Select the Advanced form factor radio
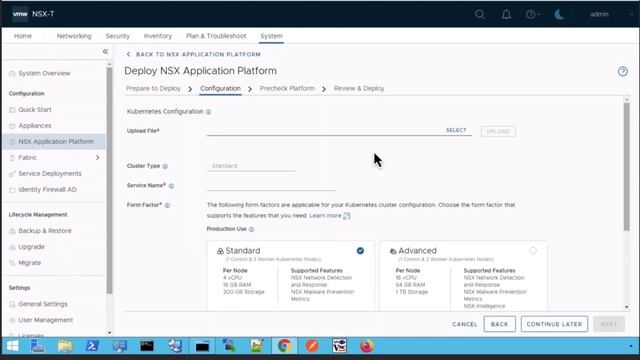 [x=533, y=251]
